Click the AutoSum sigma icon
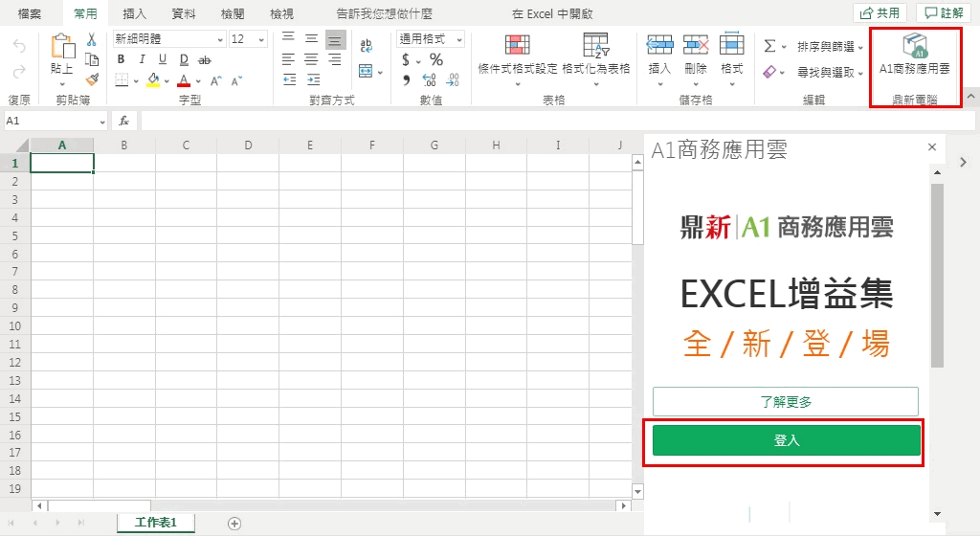The height and width of the screenshot is (537, 980). (x=770, y=46)
